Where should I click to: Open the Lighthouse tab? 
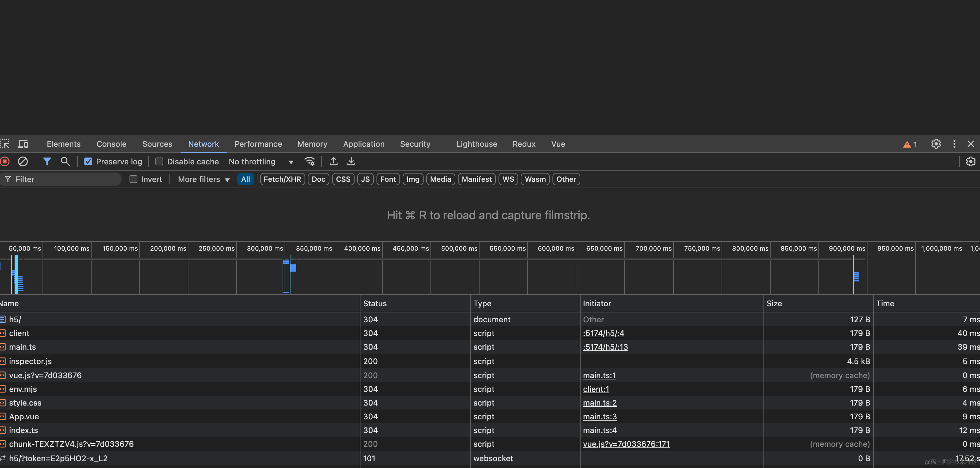476,144
